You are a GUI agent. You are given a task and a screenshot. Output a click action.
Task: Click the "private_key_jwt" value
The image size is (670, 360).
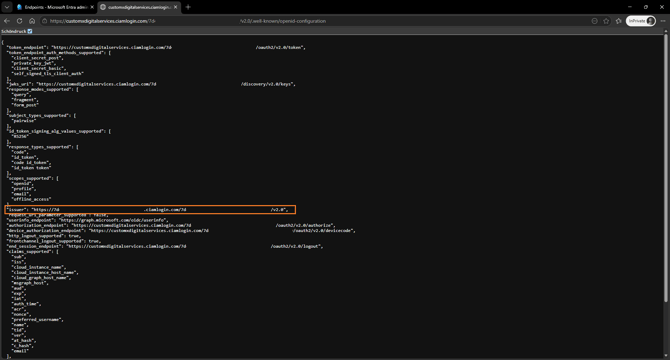coord(33,63)
